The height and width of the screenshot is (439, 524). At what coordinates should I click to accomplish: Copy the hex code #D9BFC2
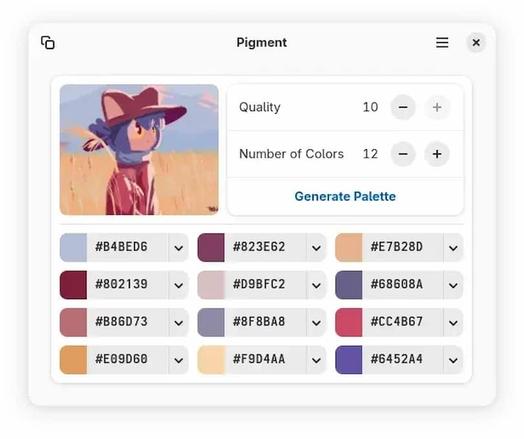click(x=259, y=284)
